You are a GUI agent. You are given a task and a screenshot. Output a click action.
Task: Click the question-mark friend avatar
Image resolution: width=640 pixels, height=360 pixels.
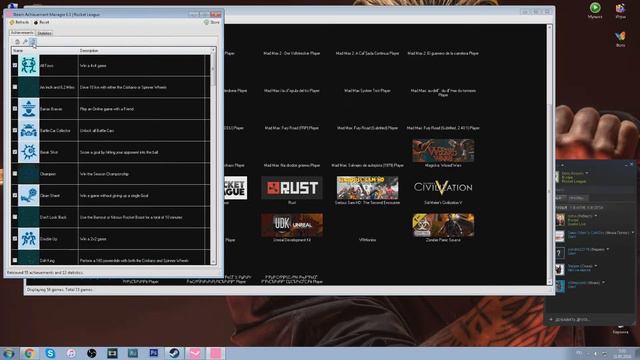coord(560,253)
